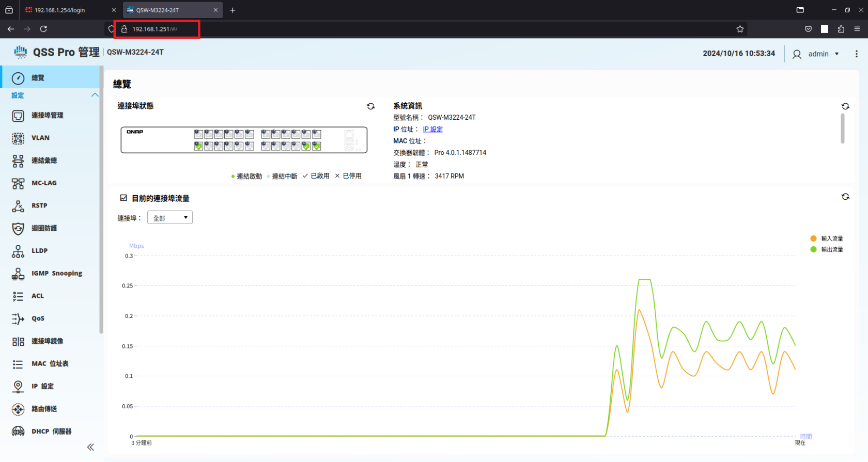868x462 pixels.
Task: Click the sidebar vertical scrollbar
Action: pos(101,200)
